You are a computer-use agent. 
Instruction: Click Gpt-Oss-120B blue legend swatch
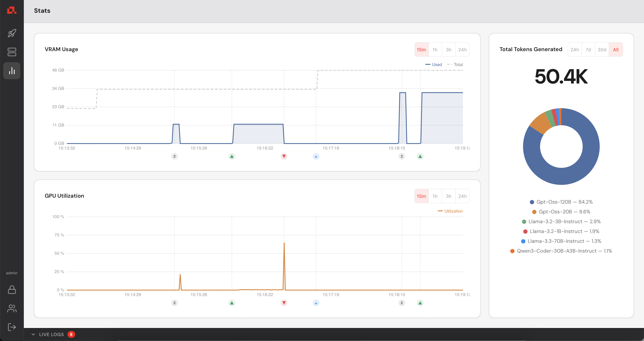532,202
